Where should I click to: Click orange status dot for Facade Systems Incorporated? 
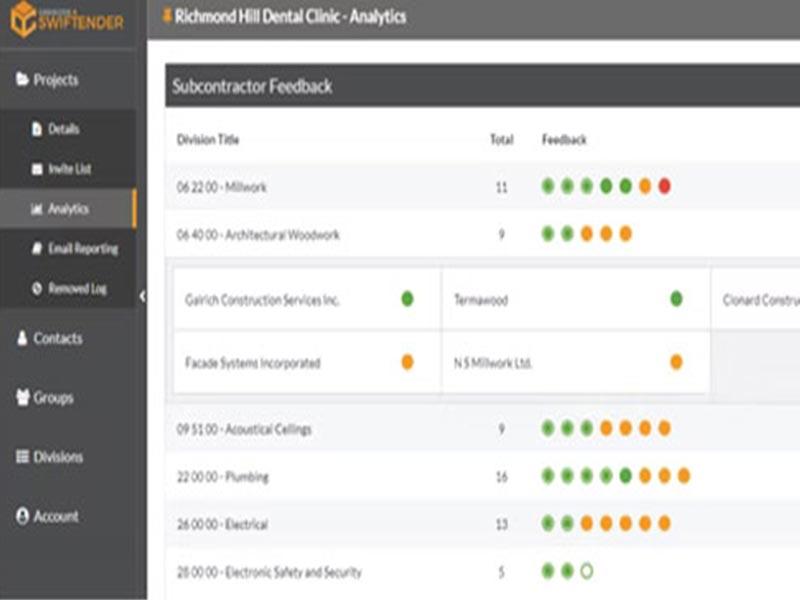click(407, 362)
